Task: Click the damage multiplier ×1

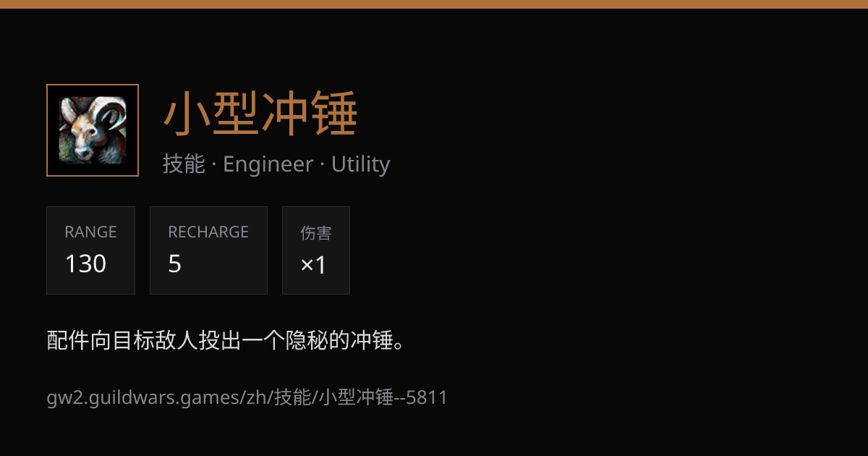Action: tap(314, 265)
